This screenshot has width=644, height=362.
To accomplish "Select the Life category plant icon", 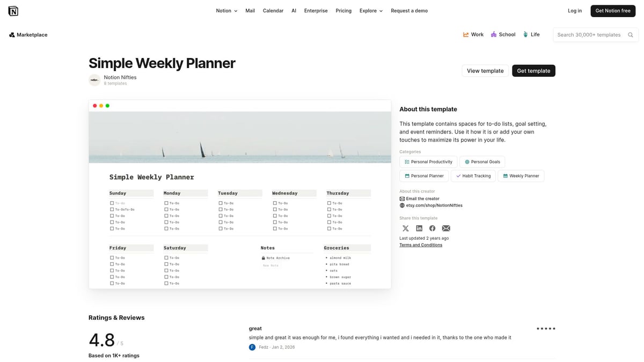I will pyautogui.click(x=525, y=34).
